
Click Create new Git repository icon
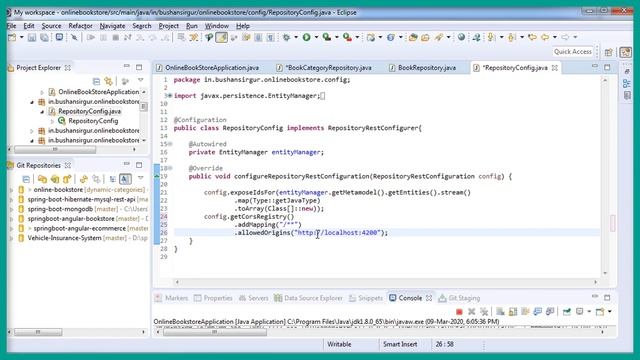(x=67, y=179)
